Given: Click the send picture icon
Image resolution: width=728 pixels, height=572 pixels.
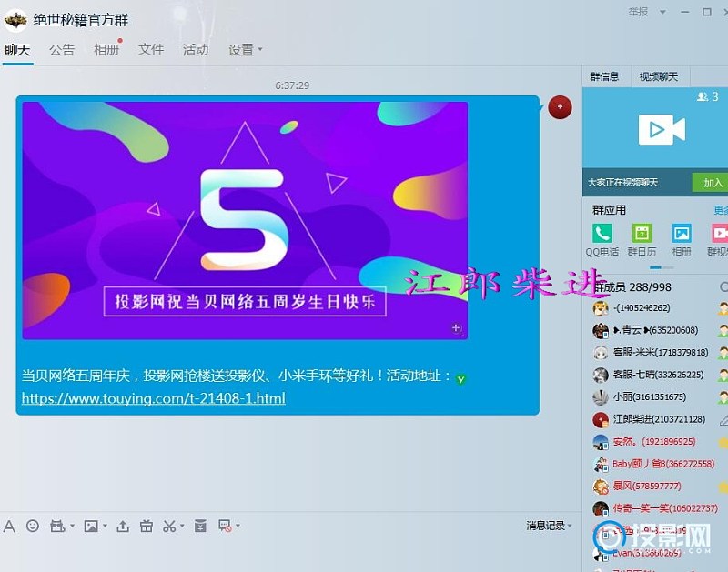Looking at the screenshot, I should tap(91, 526).
